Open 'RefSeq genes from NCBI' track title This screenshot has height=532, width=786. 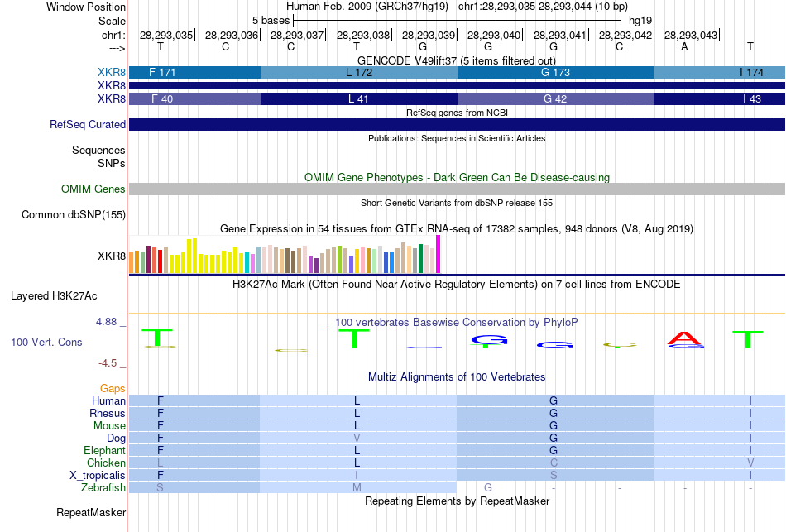[x=457, y=113]
